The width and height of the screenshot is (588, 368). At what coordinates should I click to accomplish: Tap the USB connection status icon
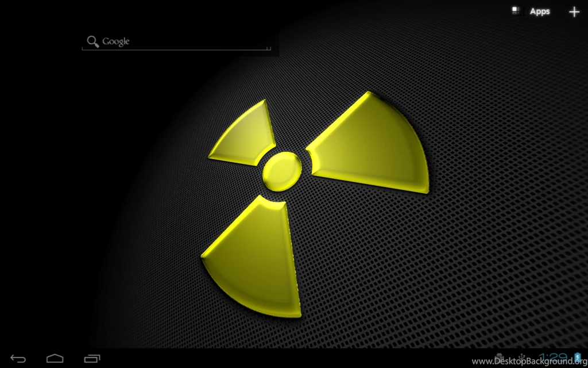click(521, 356)
